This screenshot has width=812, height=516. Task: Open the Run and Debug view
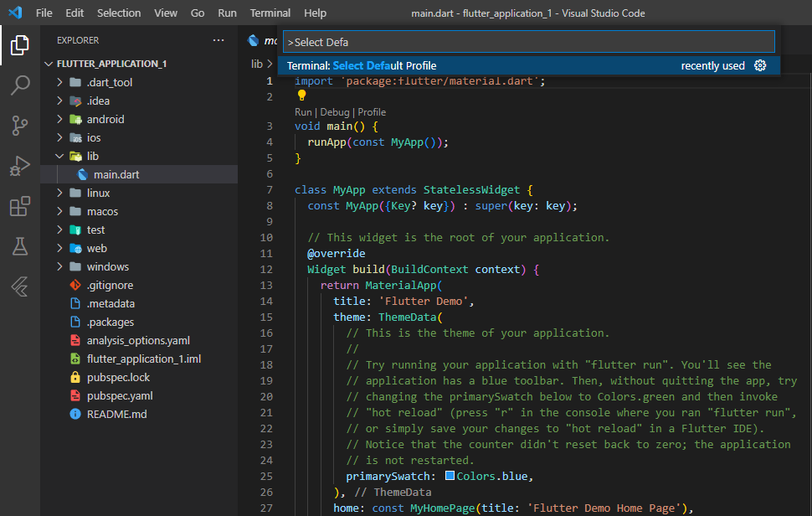[20, 166]
